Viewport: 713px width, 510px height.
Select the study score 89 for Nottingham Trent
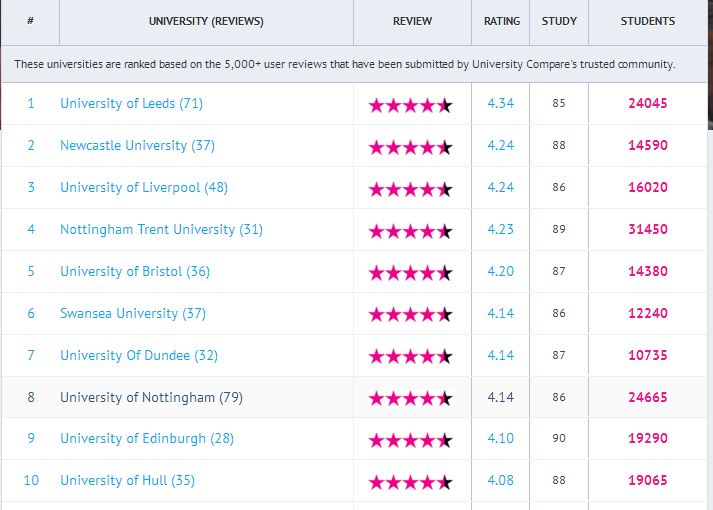coord(559,229)
